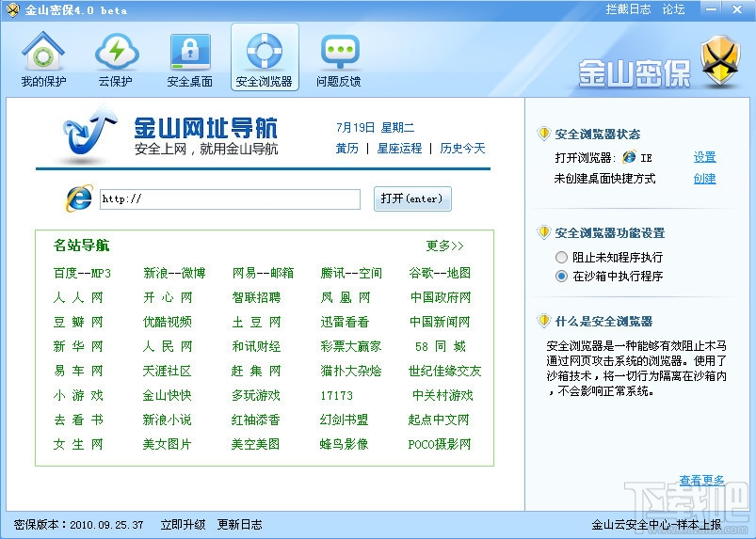The height and width of the screenshot is (539, 756).
Task: Open the 开心网 site link
Action: coord(168,297)
